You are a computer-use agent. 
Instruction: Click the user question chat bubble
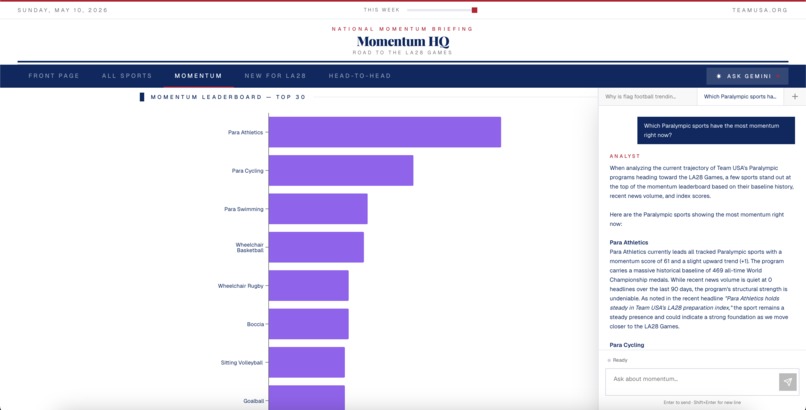(x=716, y=131)
